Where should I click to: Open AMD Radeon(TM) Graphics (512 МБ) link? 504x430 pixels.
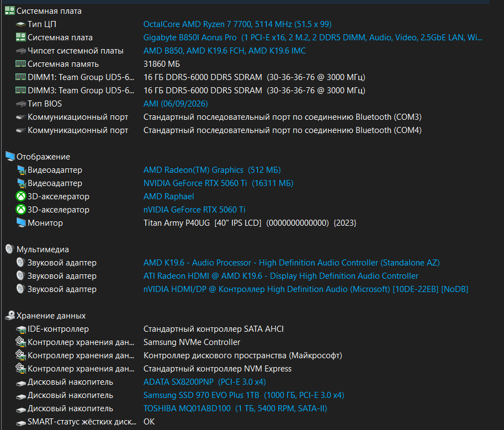pyautogui.click(x=212, y=169)
